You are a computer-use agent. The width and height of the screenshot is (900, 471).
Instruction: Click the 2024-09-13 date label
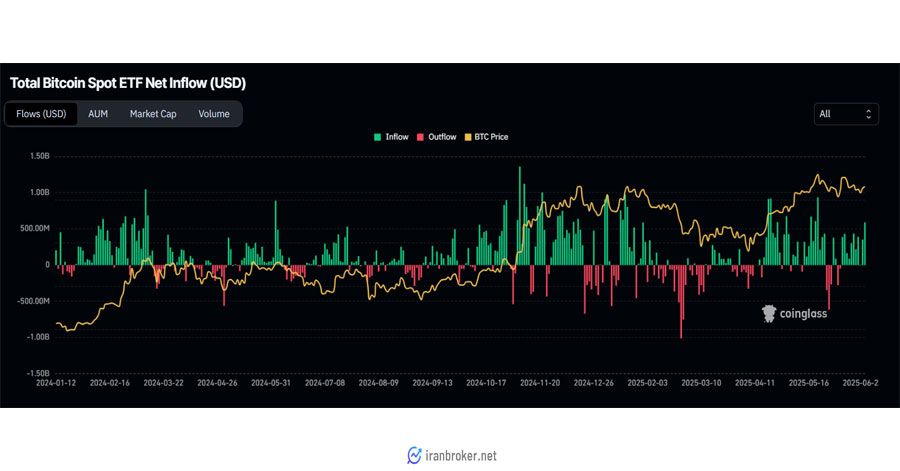[x=432, y=383]
